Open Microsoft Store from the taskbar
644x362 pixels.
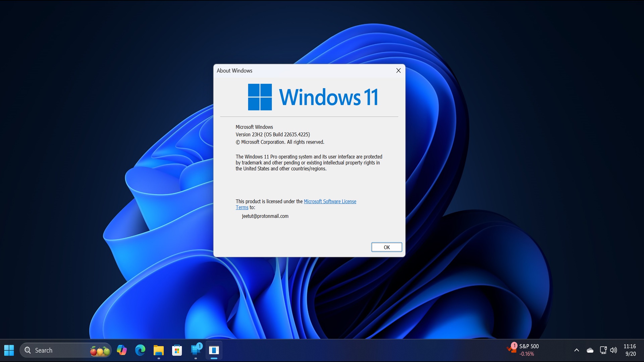177,350
